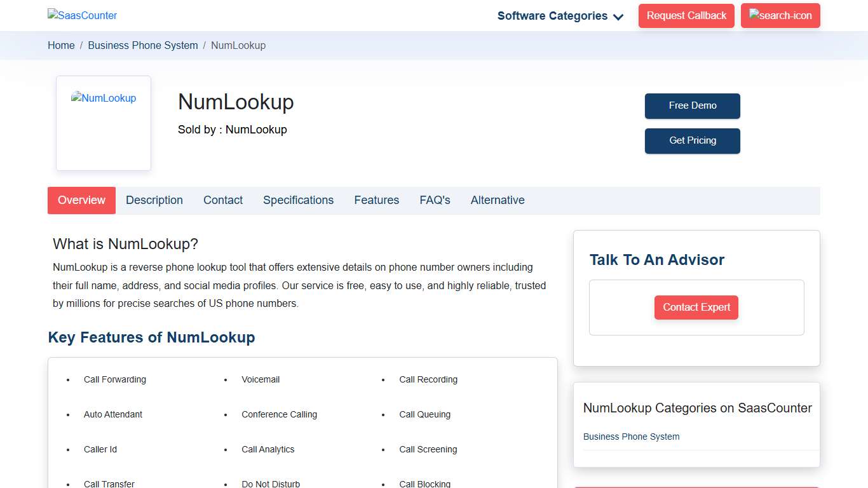Switch to the Description tab

(x=154, y=200)
